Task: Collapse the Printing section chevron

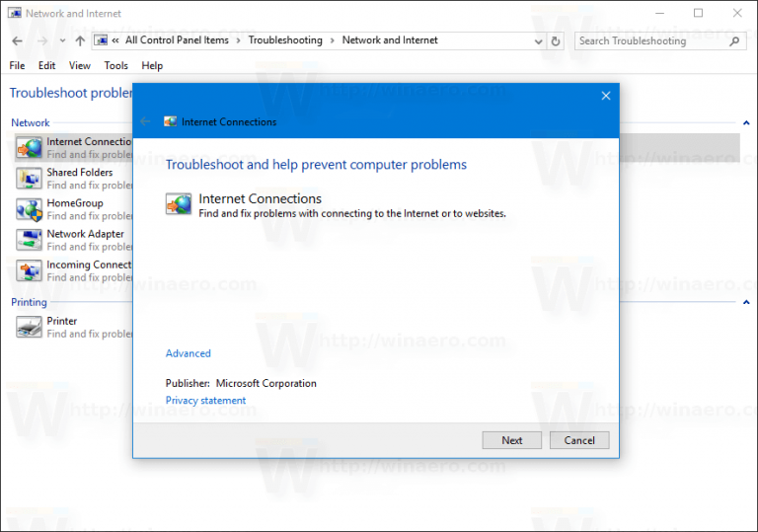Action: tap(745, 302)
